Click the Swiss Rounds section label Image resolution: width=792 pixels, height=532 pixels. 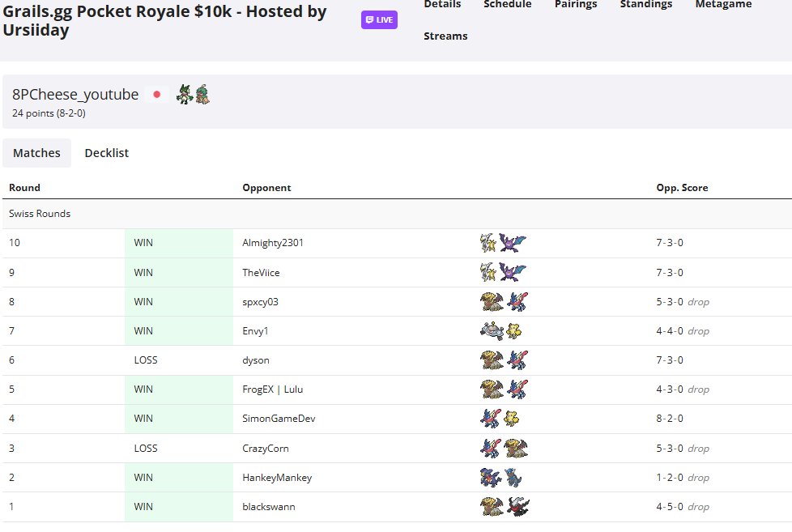(x=40, y=214)
